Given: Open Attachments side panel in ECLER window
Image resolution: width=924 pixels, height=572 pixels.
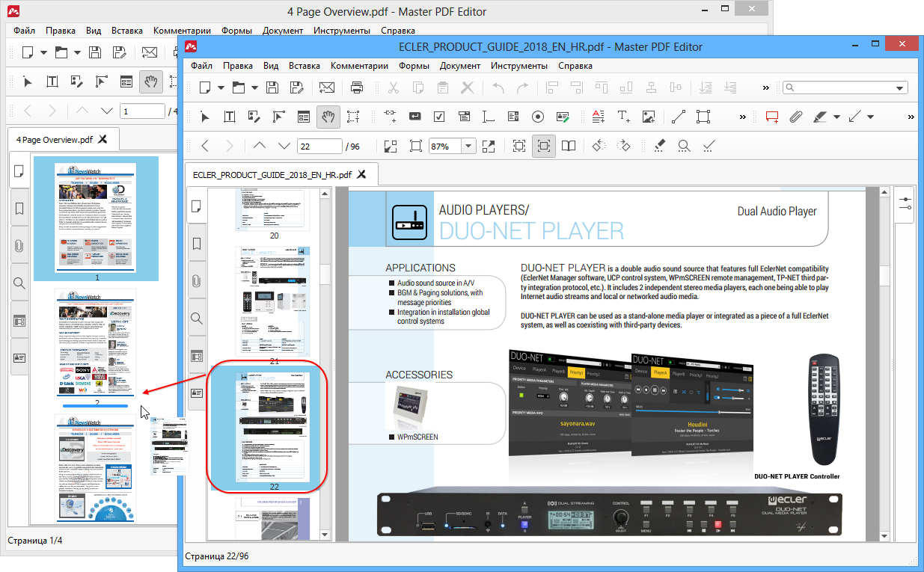Looking at the screenshot, I should click(x=196, y=281).
